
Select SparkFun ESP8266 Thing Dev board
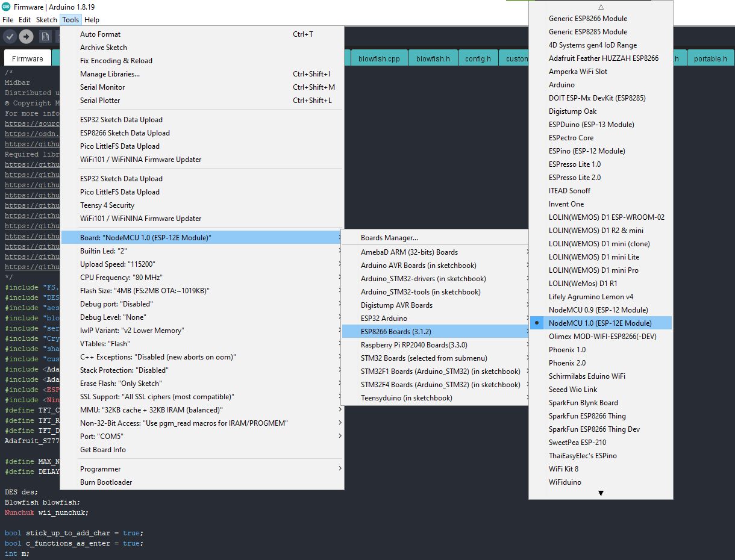point(601,429)
